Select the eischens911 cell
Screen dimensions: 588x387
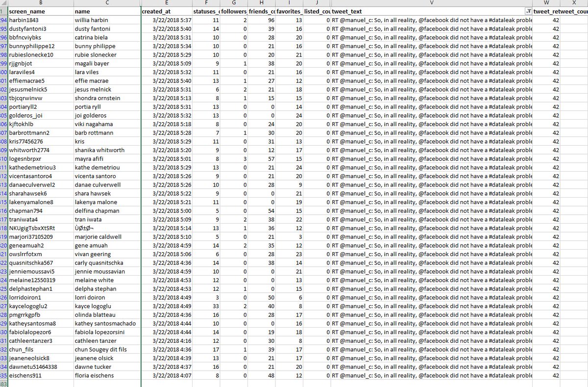[41, 375]
